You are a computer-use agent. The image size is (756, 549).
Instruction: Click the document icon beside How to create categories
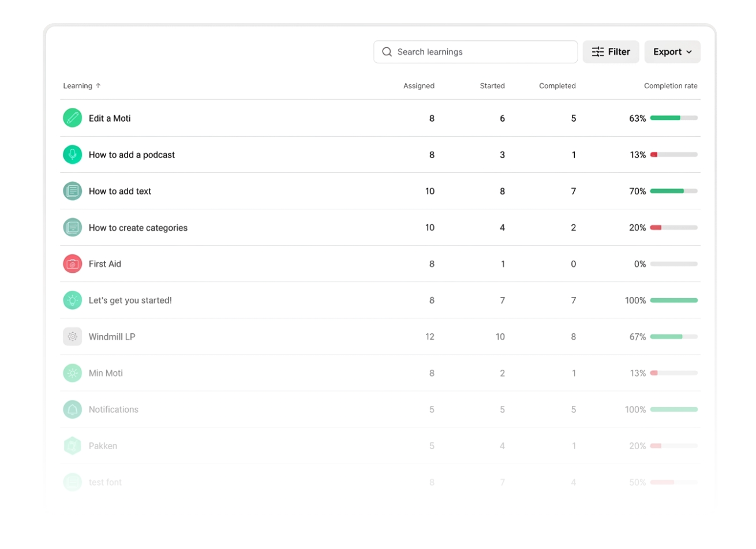(72, 227)
